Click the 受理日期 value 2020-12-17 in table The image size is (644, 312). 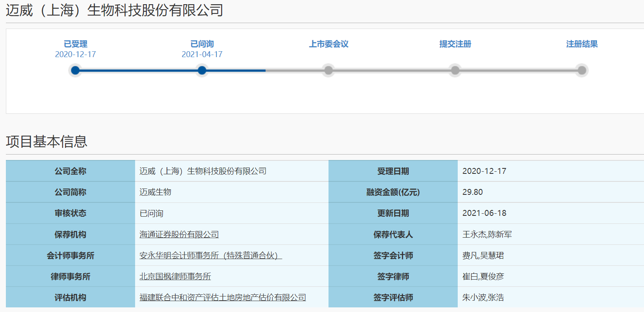click(x=484, y=171)
